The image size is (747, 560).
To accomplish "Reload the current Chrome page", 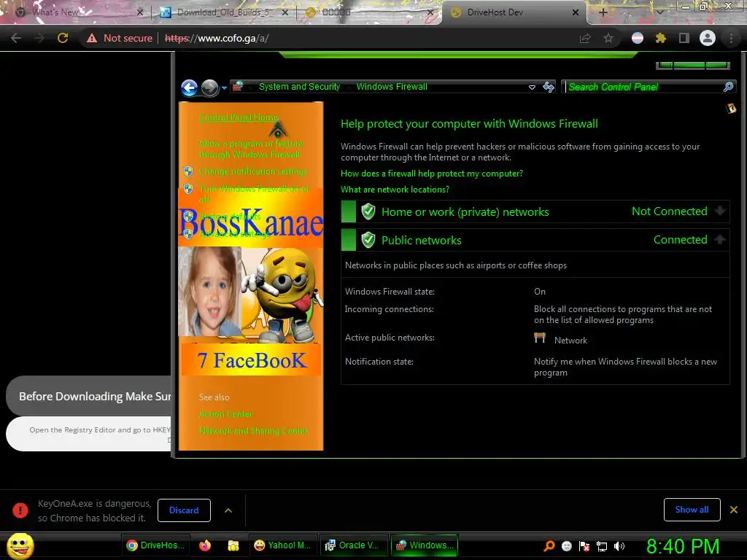I will tap(63, 38).
